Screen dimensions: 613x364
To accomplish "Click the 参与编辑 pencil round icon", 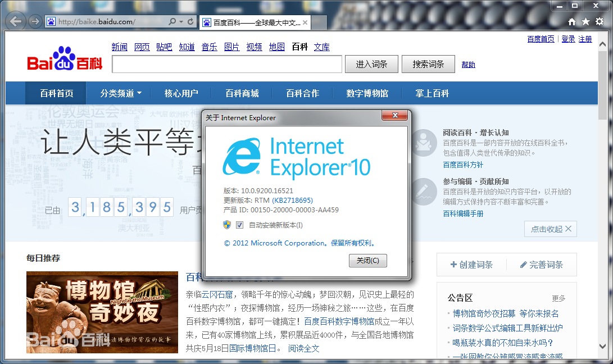I will click(423, 192).
